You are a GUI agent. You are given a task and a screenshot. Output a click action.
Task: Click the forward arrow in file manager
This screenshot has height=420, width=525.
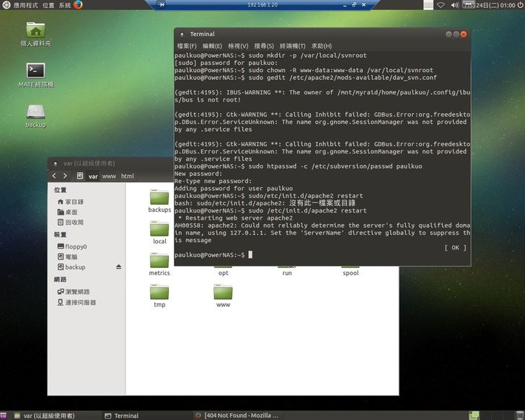(65, 176)
